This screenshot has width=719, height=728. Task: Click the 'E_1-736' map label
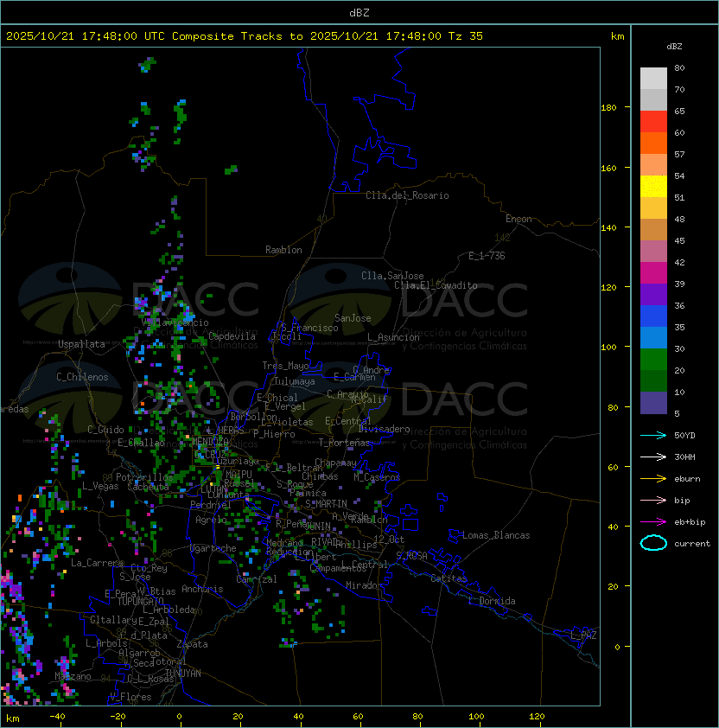coord(487,256)
